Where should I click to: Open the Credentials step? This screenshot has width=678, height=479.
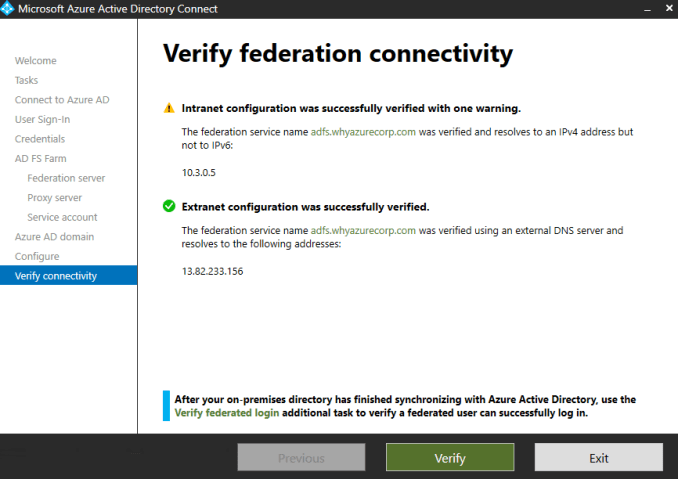point(40,139)
